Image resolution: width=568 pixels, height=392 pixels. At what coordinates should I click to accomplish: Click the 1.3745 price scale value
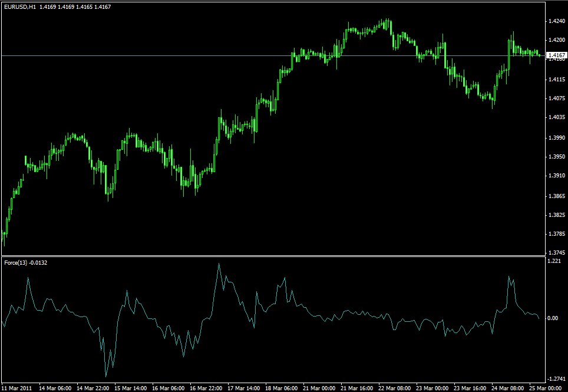557,252
